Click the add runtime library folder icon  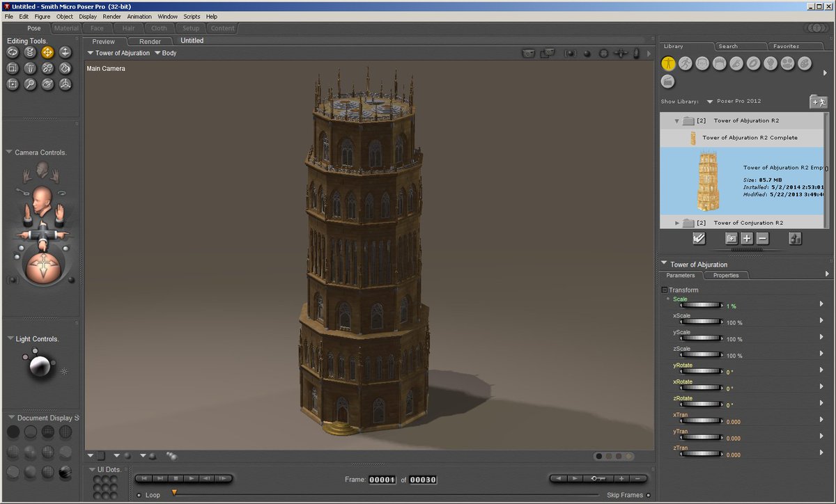tap(818, 102)
